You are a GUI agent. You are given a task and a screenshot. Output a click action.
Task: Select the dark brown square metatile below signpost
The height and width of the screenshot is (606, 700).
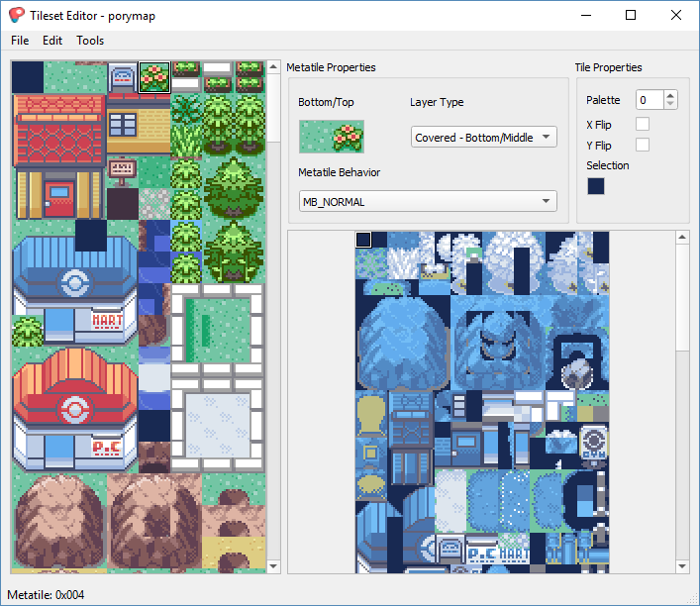[x=123, y=204]
